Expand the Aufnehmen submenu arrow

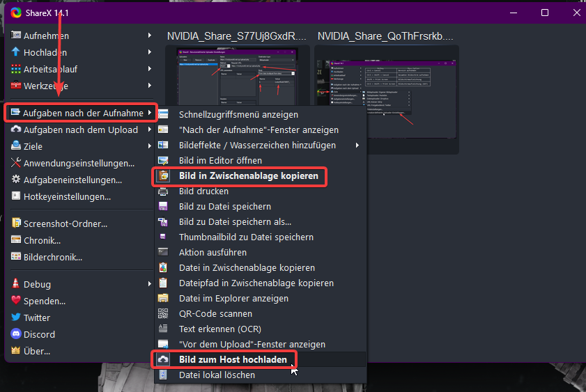point(149,36)
